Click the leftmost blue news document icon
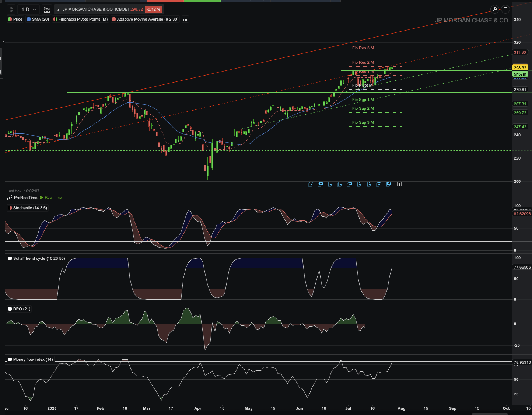The height and width of the screenshot is (415, 532). pos(311,184)
